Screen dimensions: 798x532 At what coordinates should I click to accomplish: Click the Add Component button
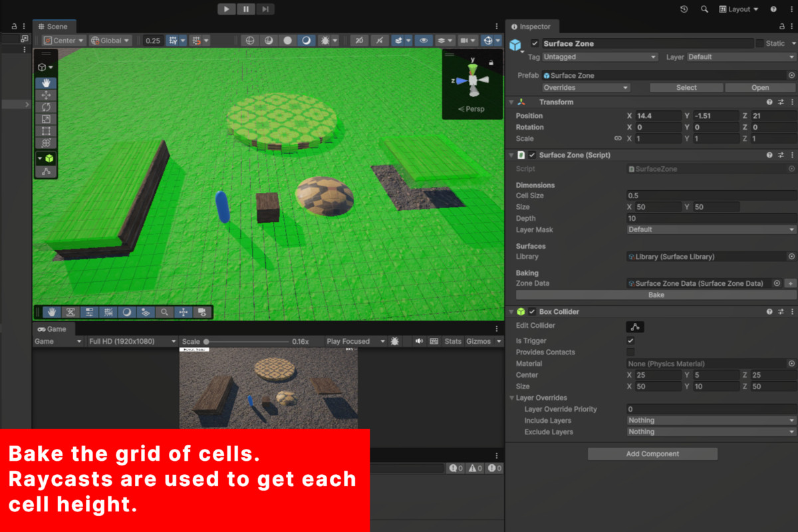click(x=652, y=454)
